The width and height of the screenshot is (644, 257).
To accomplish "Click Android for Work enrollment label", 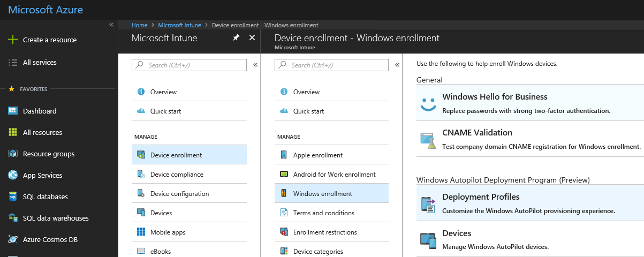I will 335,174.
